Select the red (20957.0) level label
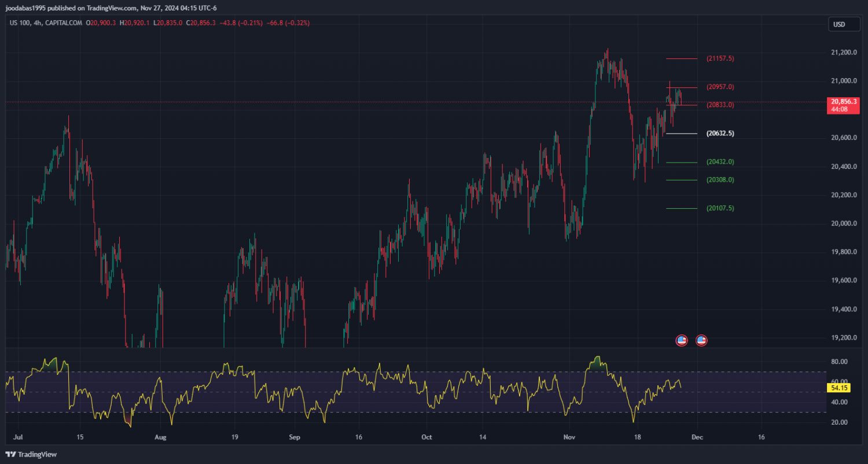Screen dimensions: 868x464 (720, 87)
